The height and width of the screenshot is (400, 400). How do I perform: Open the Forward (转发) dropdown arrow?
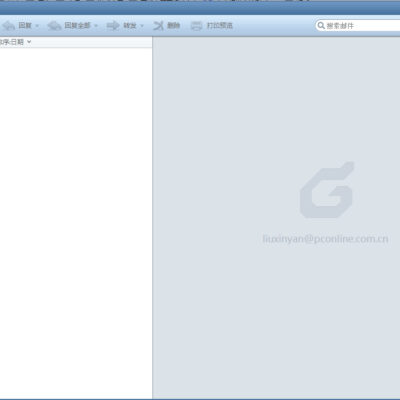[142, 26]
